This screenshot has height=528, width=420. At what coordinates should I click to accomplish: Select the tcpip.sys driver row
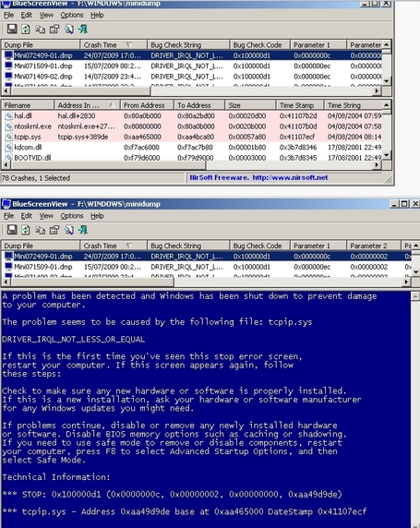click(x=192, y=137)
